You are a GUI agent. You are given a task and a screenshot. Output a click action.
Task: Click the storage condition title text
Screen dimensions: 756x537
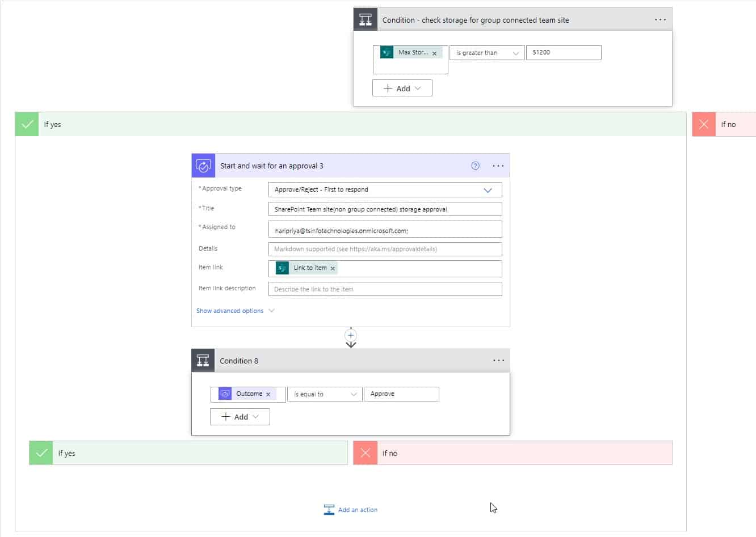(x=476, y=20)
